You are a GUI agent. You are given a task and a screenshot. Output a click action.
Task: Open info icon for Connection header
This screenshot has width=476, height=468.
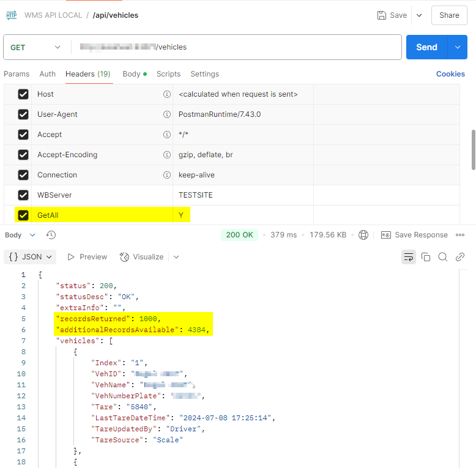pos(167,175)
